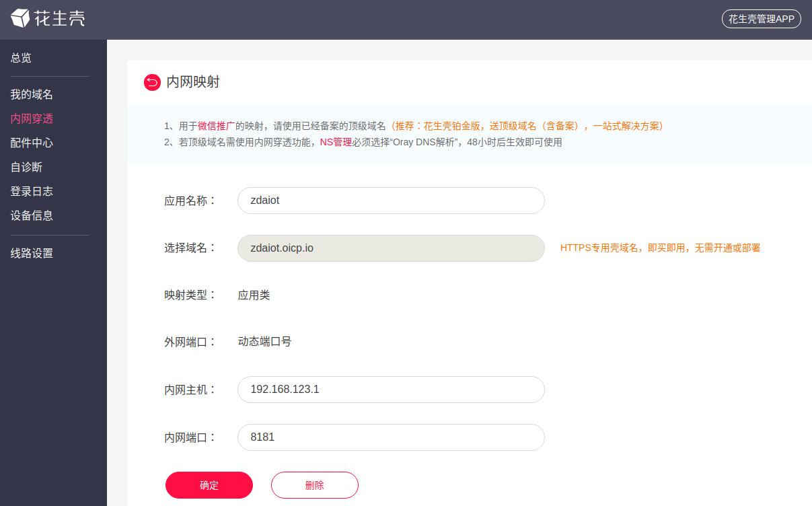Open 自诊断 in the sidebar
This screenshot has width=812, height=506.
(x=26, y=167)
